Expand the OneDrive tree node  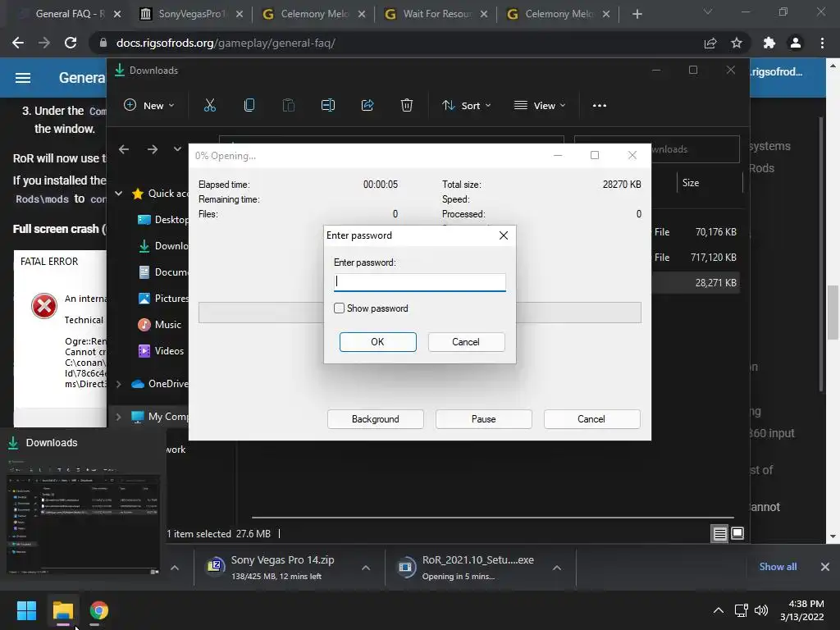[x=119, y=384]
